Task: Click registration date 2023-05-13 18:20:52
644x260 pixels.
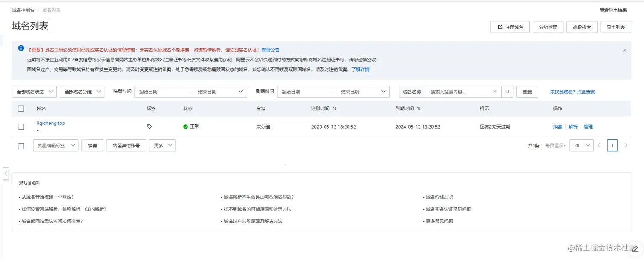Action: pos(333,127)
